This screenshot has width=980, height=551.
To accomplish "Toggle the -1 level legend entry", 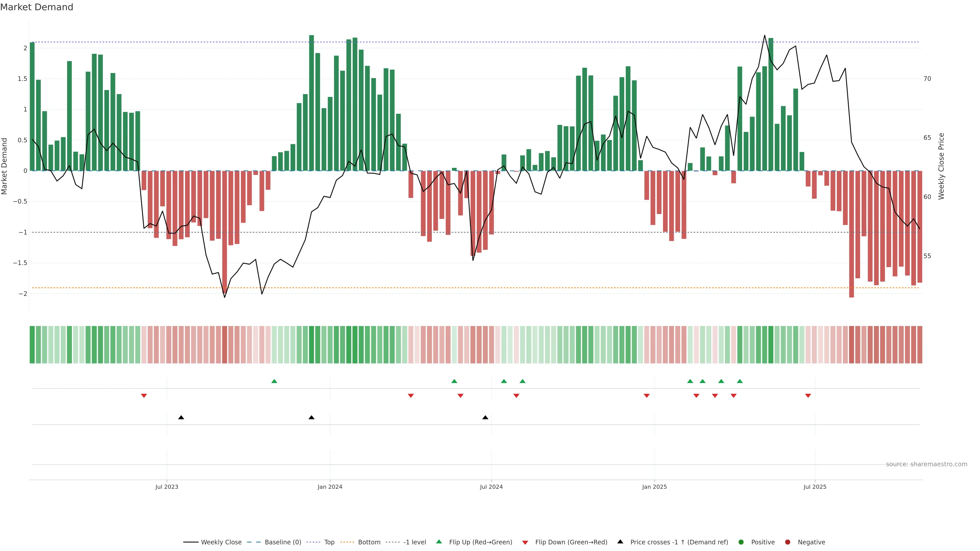I will pyautogui.click(x=414, y=542).
